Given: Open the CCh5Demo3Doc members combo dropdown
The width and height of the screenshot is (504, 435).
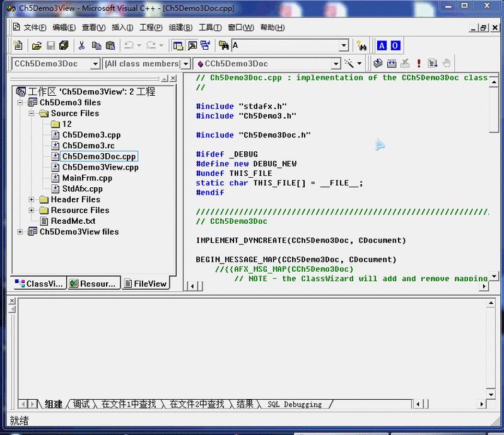Looking at the screenshot, I should pyautogui.click(x=336, y=64).
